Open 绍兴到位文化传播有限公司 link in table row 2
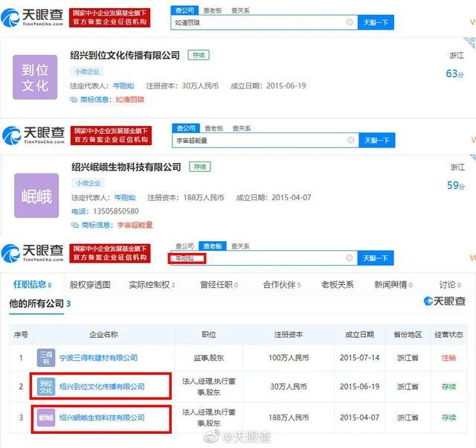Viewport: 476px width, 448px height. [102, 387]
